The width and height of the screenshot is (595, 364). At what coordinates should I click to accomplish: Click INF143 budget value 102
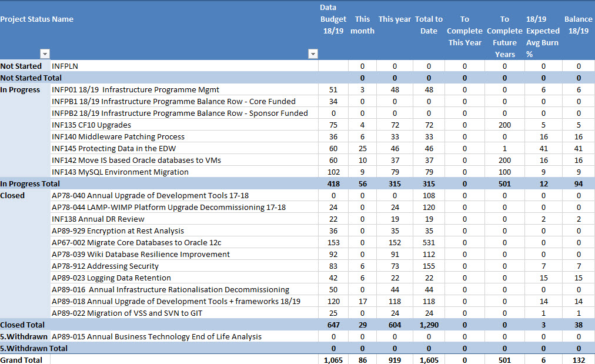(x=333, y=172)
